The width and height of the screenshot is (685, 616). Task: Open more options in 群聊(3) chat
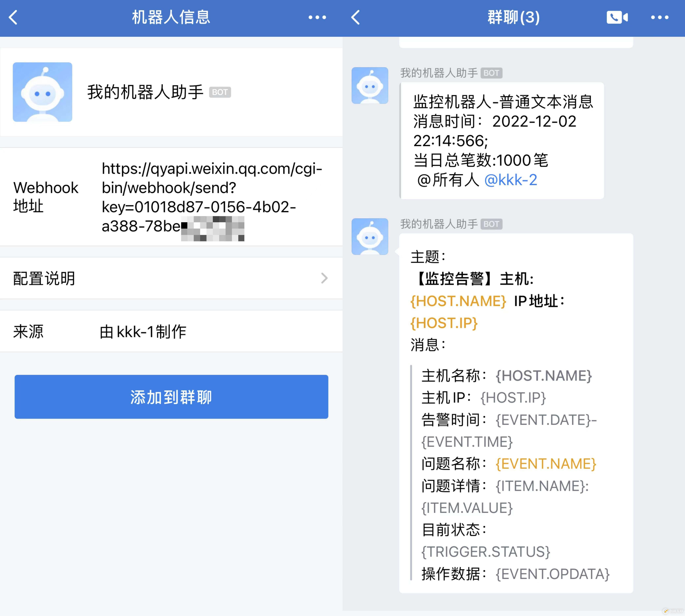click(660, 17)
